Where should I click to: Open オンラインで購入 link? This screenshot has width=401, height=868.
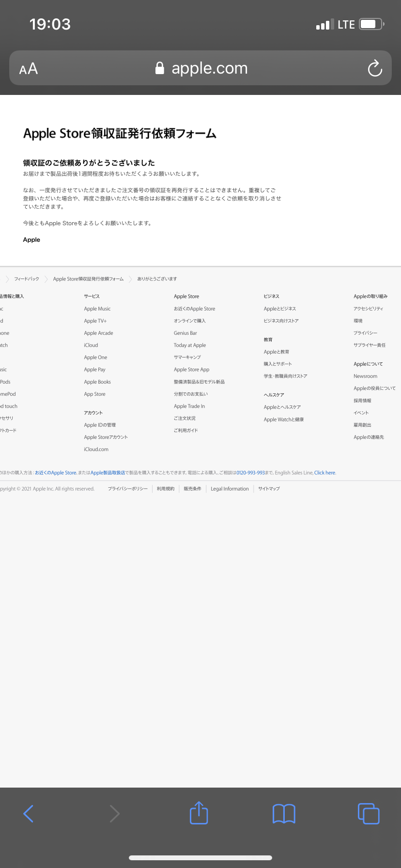(190, 321)
